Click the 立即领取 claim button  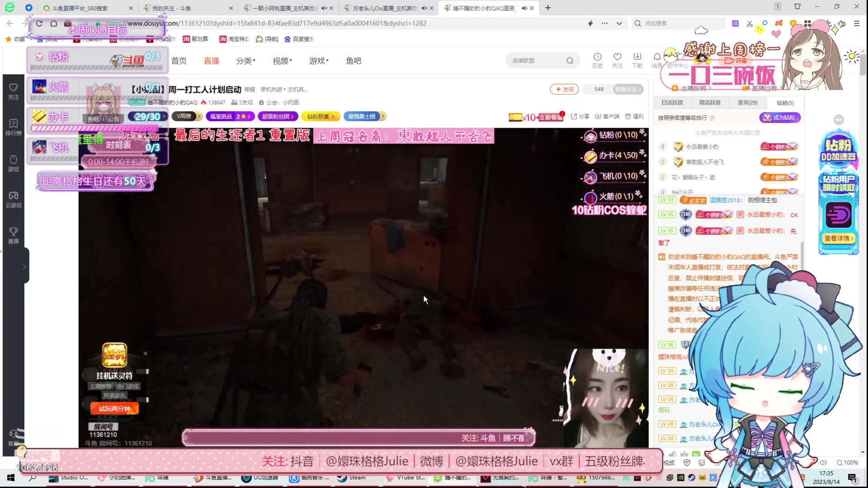pos(550,117)
